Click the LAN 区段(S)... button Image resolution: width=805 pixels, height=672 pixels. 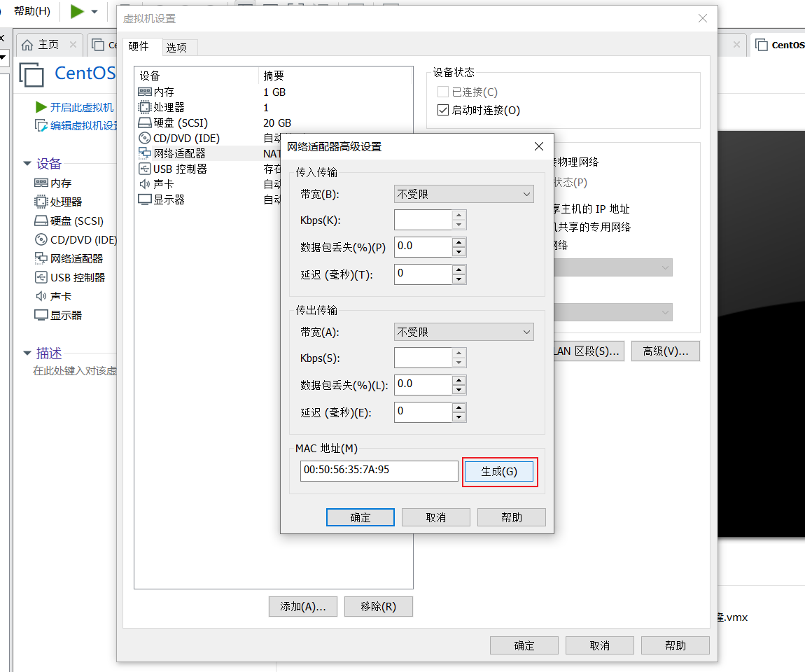click(589, 351)
